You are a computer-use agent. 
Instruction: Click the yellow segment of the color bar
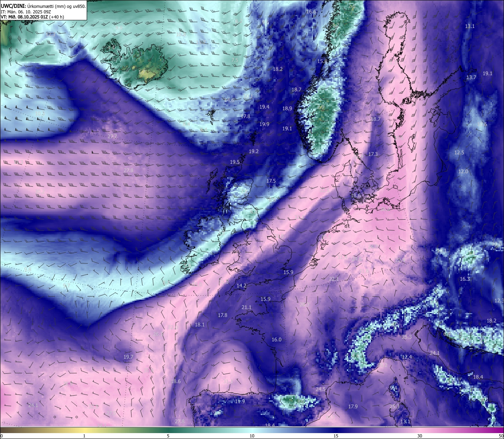click(x=84, y=430)
